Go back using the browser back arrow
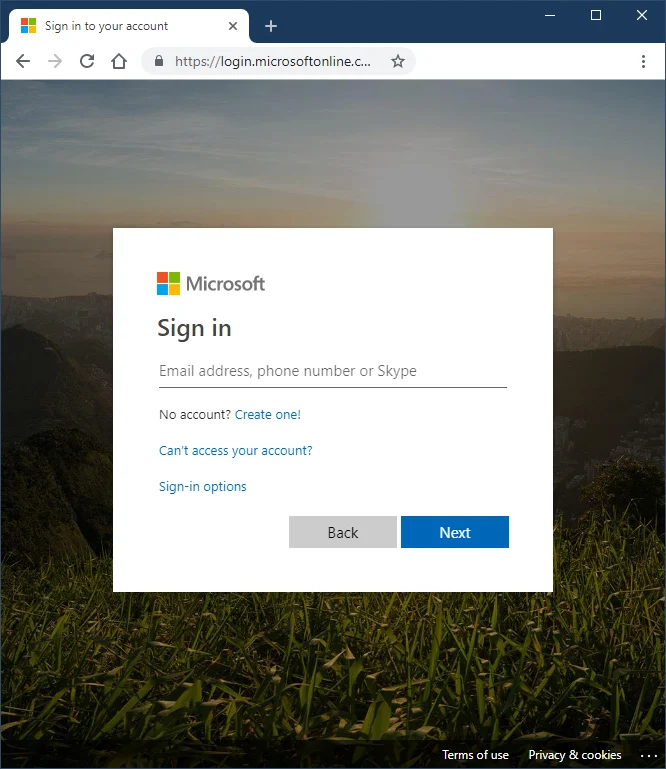This screenshot has width=666, height=769. coord(23,61)
